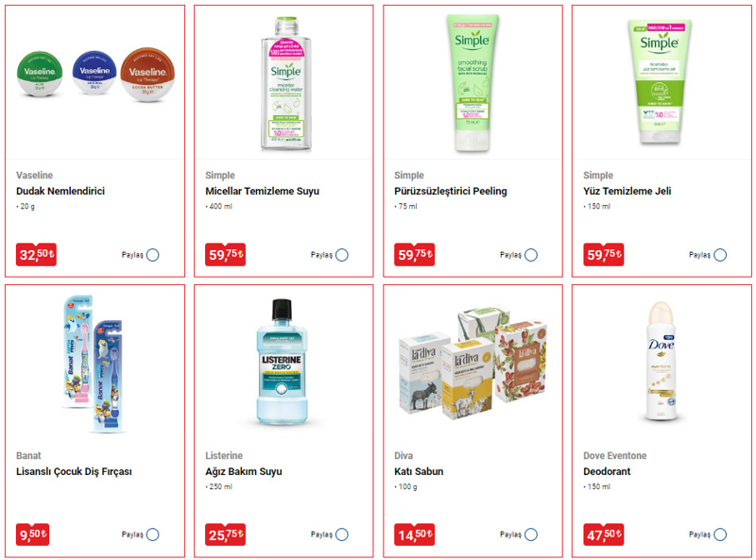Toggle Paylaş circle for Banat toothbrush
Image resolution: width=756 pixels, height=560 pixels.
[x=153, y=535]
